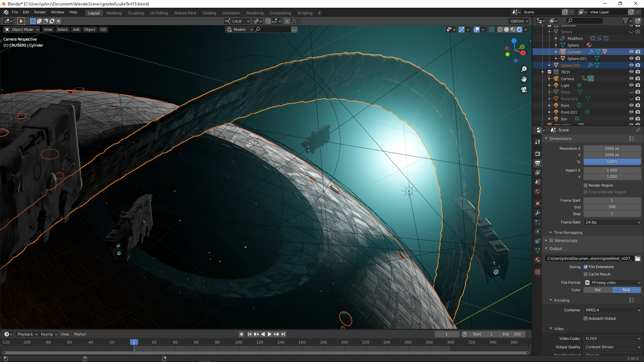Image resolution: width=644 pixels, height=362 pixels.
Task: Open Modifier properties wrench tab
Action: 538,213
